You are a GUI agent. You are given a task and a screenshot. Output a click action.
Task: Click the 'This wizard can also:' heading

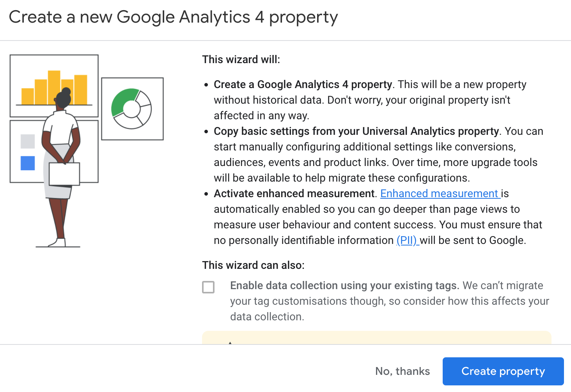(x=253, y=265)
